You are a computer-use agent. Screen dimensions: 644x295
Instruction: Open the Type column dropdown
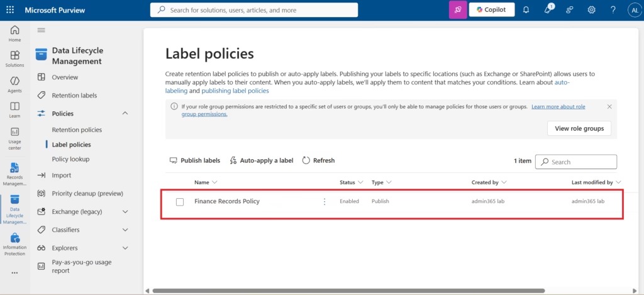389,182
